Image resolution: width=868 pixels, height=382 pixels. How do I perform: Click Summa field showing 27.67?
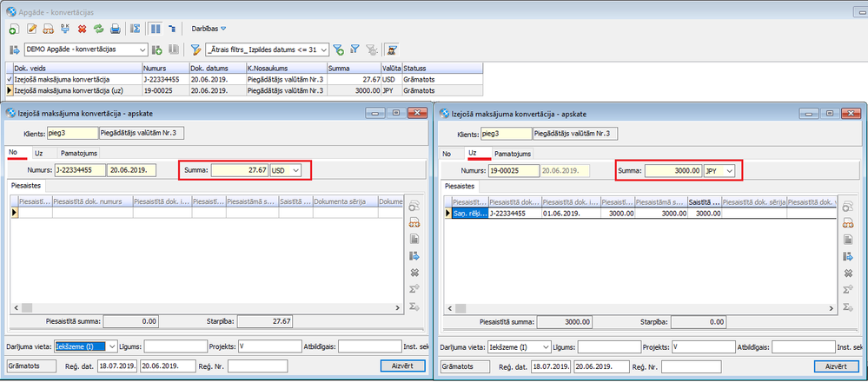pyautogui.click(x=240, y=171)
